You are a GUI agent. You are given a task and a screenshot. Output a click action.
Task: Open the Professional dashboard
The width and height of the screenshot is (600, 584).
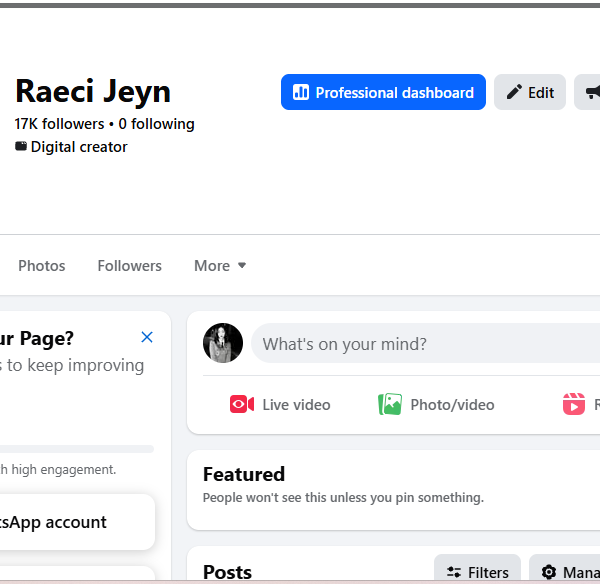383,92
